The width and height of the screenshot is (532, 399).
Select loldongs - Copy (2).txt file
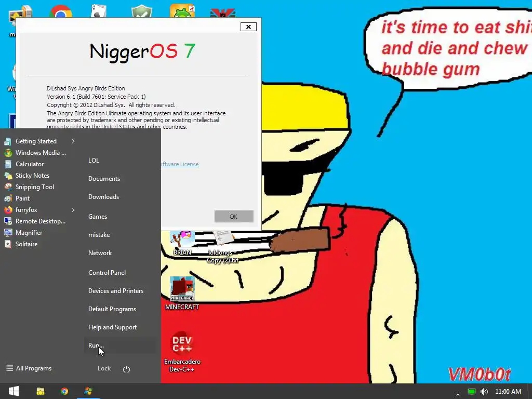[x=223, y=248]
